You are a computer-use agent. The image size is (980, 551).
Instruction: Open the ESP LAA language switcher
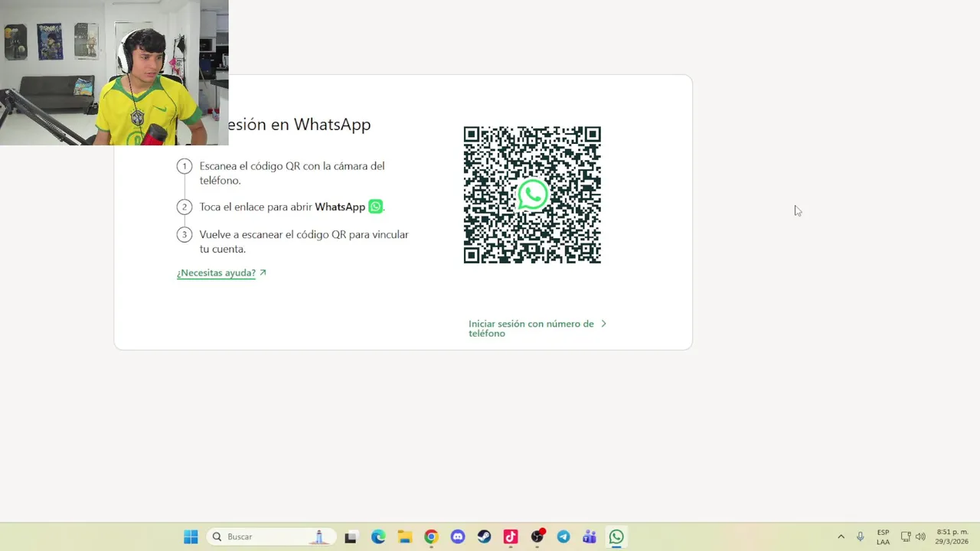[883, 536]
